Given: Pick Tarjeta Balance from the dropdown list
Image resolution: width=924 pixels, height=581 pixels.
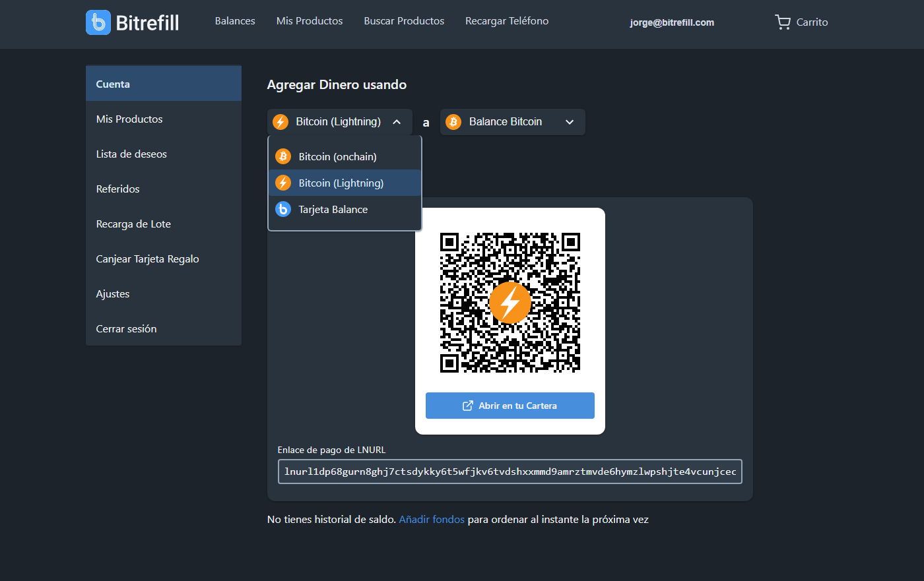Looking at the screenshot, I should click(x=345, y=209).
